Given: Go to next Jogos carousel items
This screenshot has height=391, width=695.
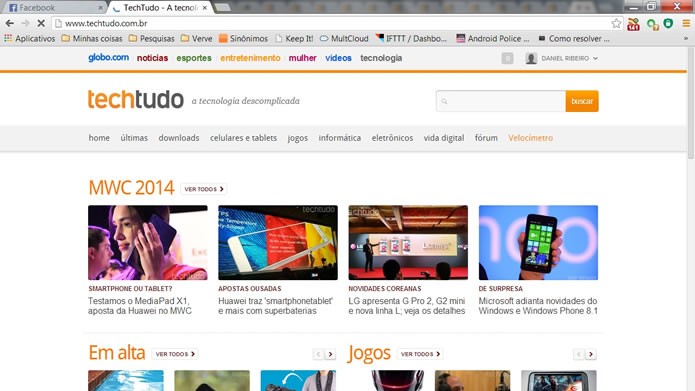Looking at the screenshot, I should click(x=590, y=354).
